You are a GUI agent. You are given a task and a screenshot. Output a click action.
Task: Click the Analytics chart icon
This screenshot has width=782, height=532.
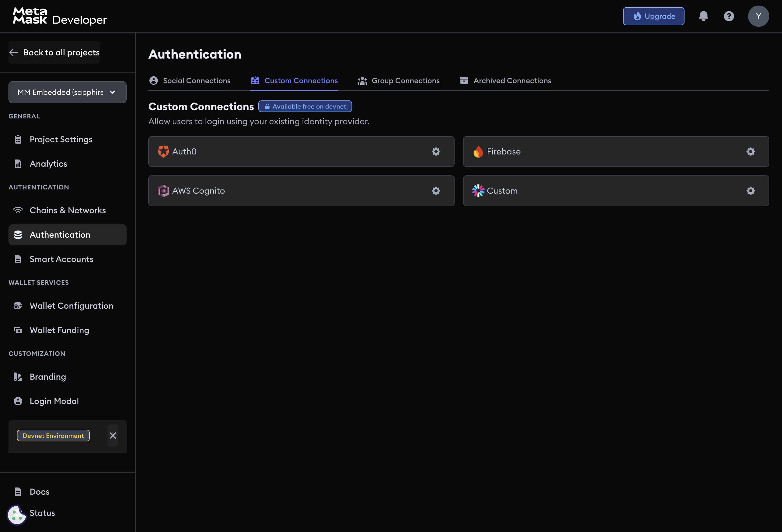(18, 163)
